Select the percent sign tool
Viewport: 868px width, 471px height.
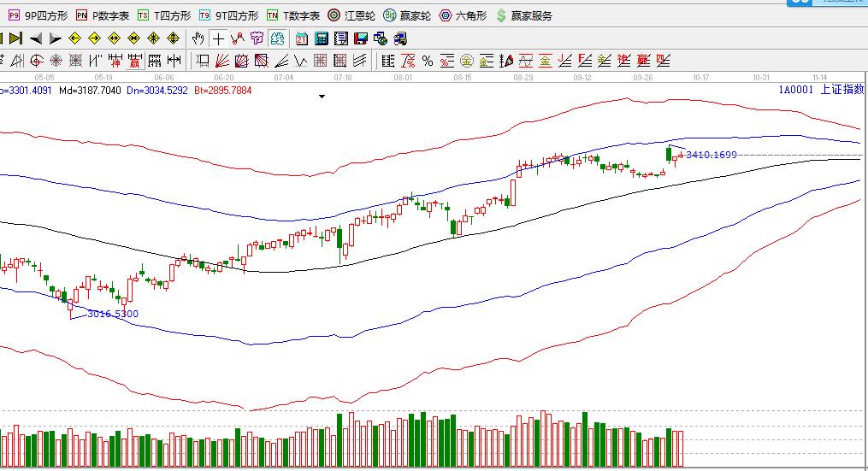click(x=428, y=61)
